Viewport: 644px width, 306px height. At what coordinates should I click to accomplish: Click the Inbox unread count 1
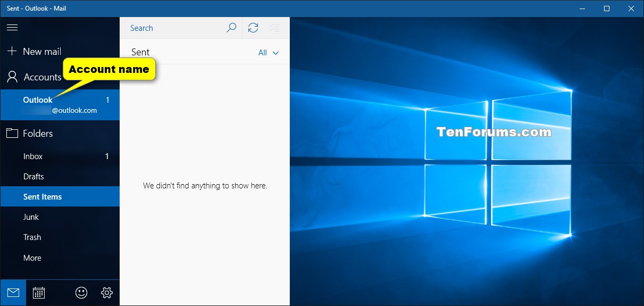[107, 156]
